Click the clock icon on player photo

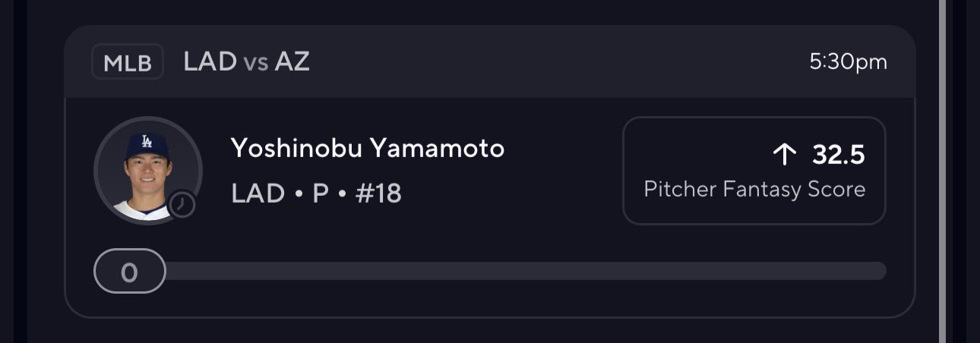(x=182, y=204)
